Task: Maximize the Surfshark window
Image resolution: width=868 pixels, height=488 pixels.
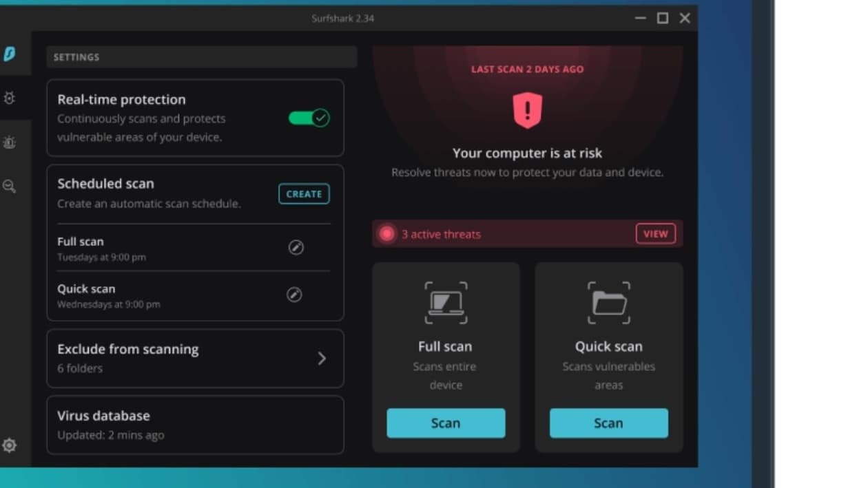Action: [663, 18]
